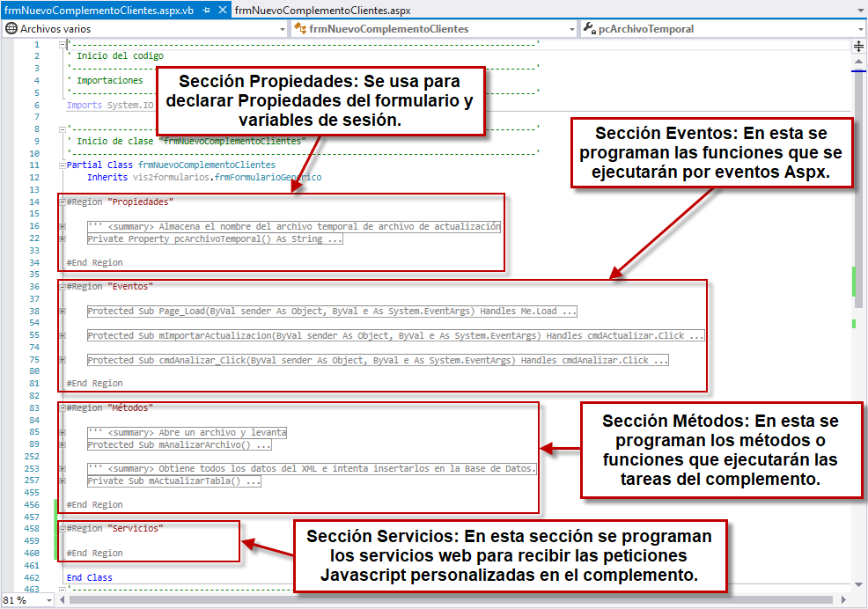Click the horizontal scrollbar thumb
868x609 pixels.
click(x=451, y=600)
